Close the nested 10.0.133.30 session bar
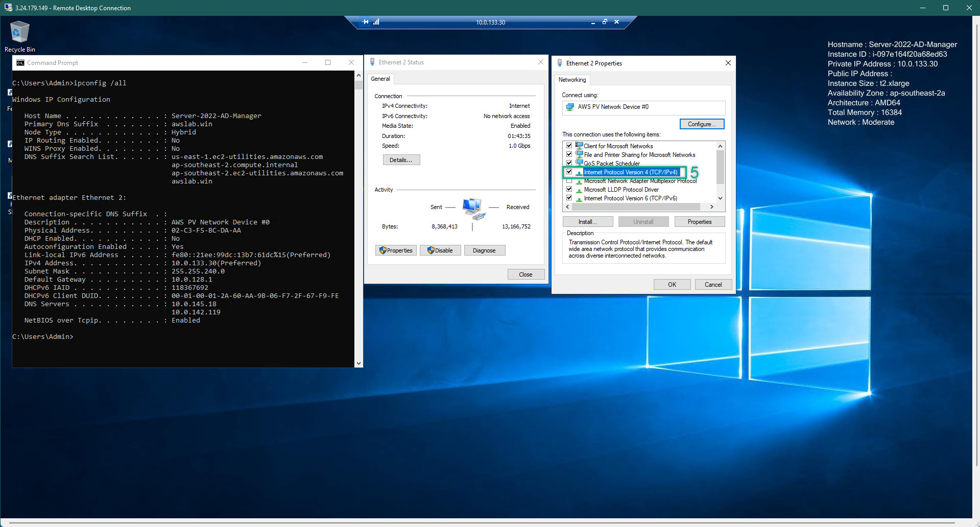Viewport: 980px width, 527px height. [616, 22]
